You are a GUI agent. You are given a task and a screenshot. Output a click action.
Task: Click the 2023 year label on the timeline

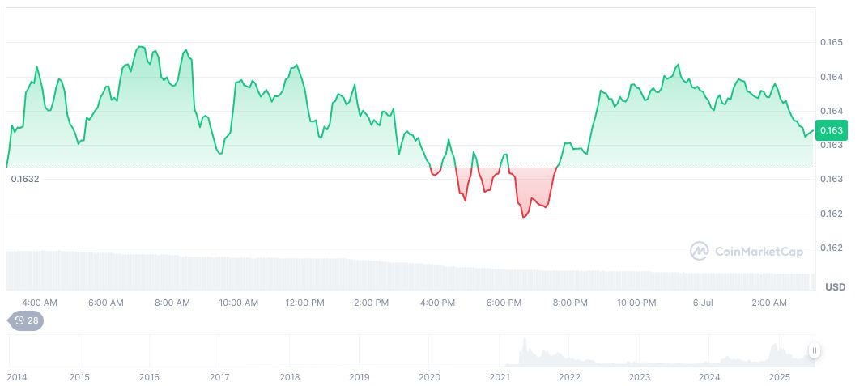640,377
